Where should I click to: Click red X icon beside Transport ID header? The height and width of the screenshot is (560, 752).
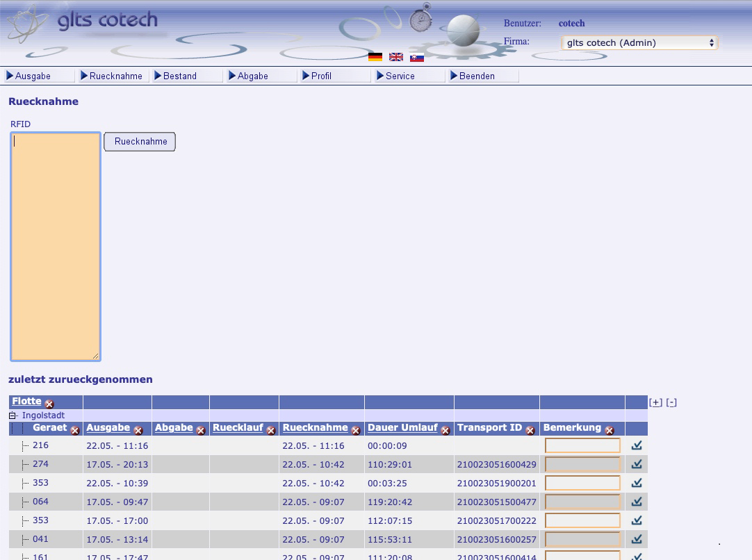(530, 430)
